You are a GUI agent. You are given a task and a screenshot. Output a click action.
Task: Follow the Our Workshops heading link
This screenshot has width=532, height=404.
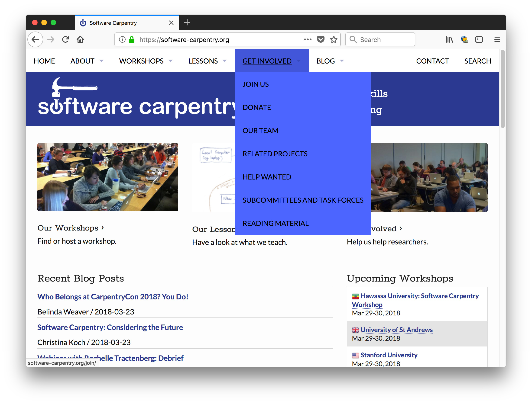[x=70, y=228]
